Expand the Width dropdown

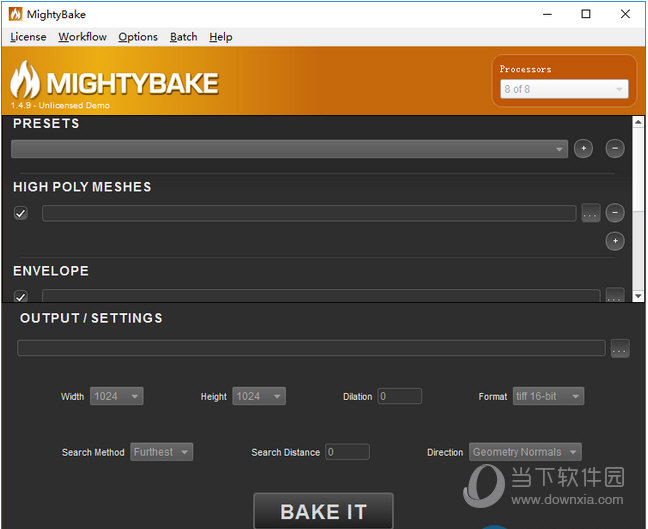pos(117,396)
